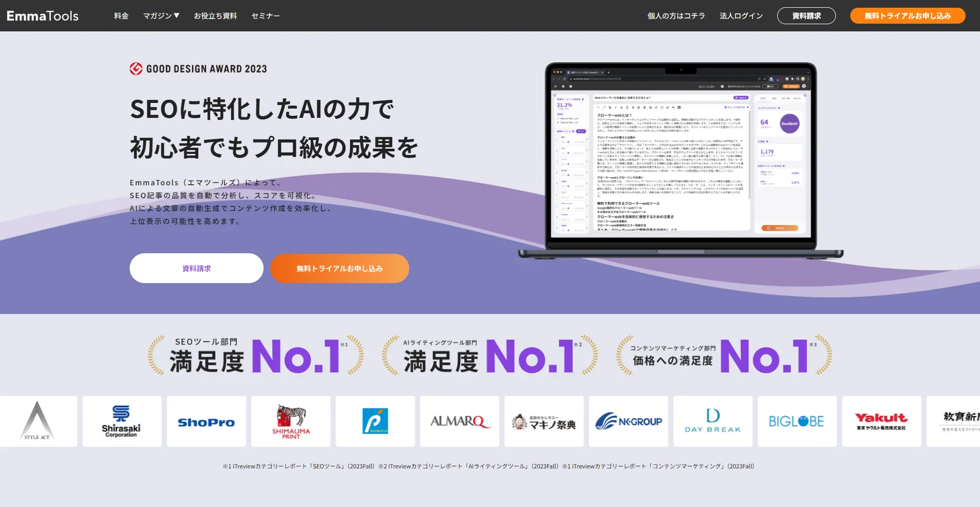This screenshot has width=980, height=507.
Task: Click 法人ログイン in the header
Action: [741, 16]
